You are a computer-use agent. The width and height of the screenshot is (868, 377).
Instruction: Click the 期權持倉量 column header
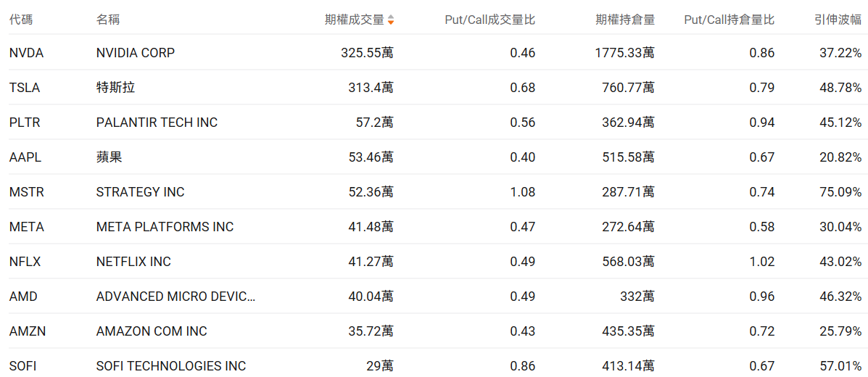(x=624, y=20)
